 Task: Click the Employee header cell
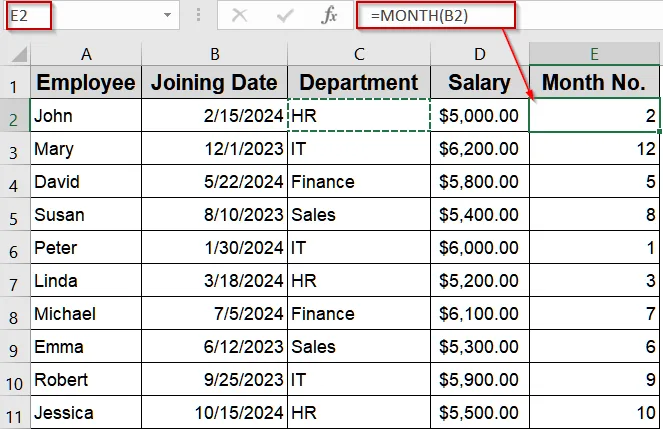click(86, 82)
